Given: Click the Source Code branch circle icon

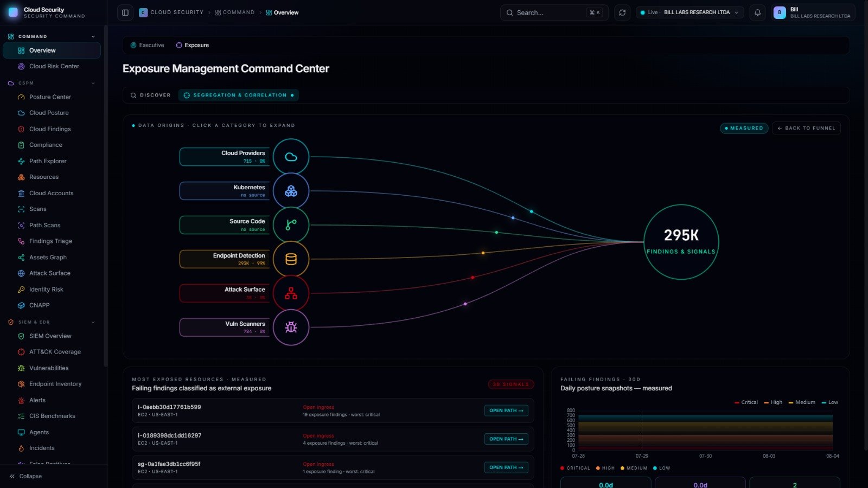Looking at the screenshot, I should tap(291, 225).
